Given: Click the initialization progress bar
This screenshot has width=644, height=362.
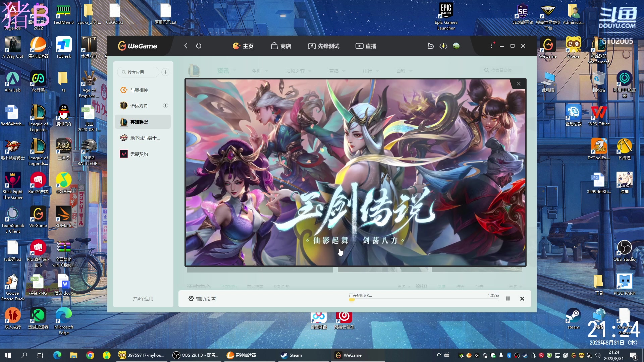Looking at the screenshot, I should [x=424, y=300].
